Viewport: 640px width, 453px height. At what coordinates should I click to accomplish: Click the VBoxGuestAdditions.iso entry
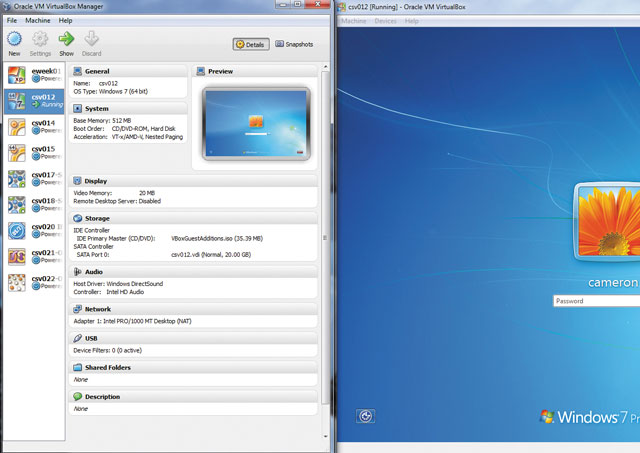217,238
